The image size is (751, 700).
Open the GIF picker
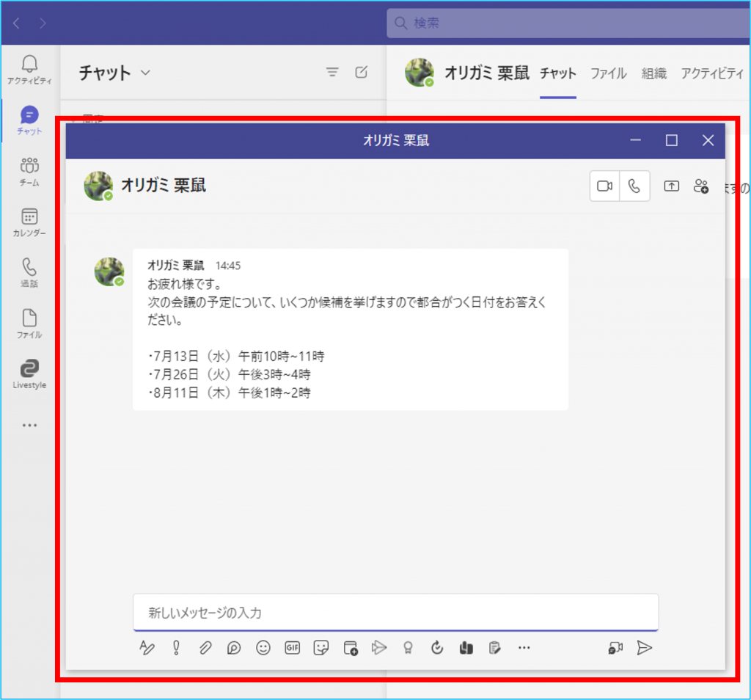pos(292,648)
